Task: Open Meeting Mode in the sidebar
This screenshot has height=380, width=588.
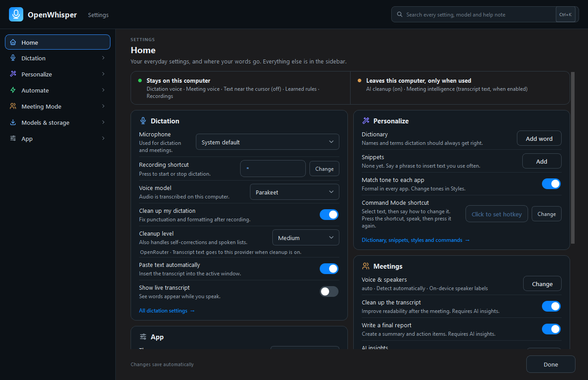Action: pos(58,106)
